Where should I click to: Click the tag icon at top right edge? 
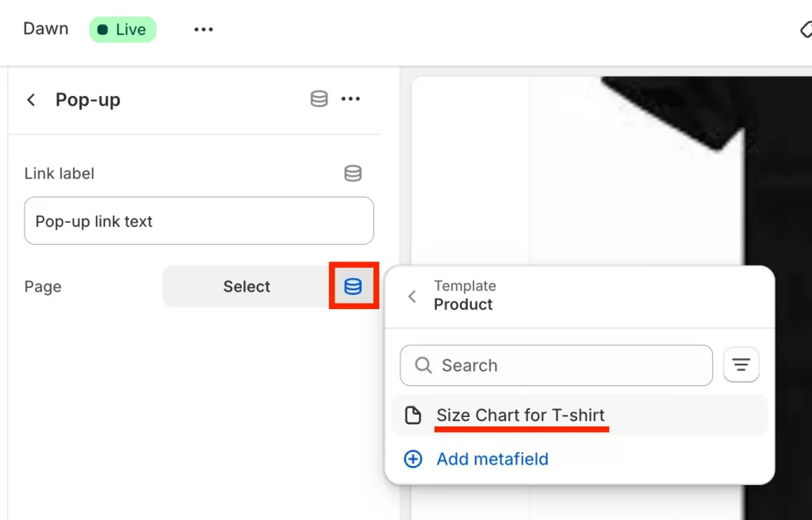[806, 29]
